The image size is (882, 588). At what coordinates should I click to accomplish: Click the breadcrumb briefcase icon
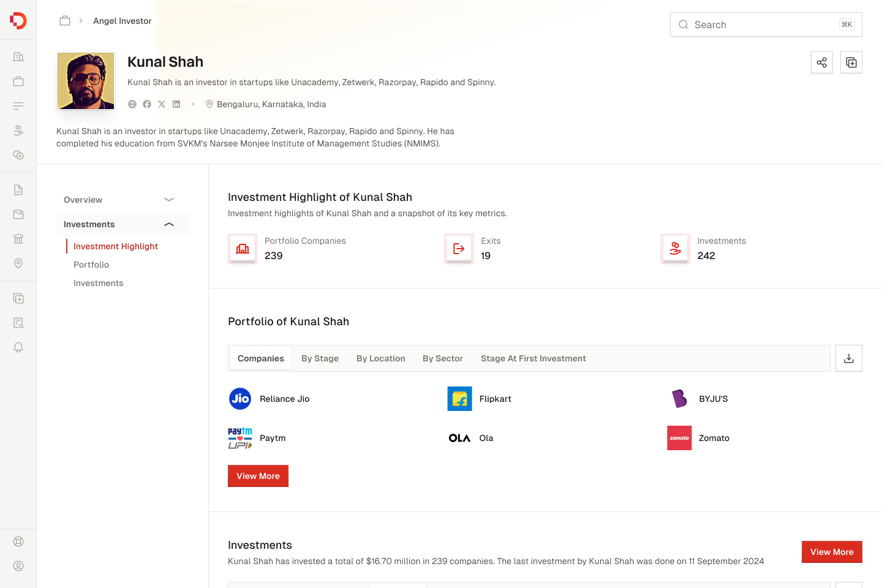65,21
